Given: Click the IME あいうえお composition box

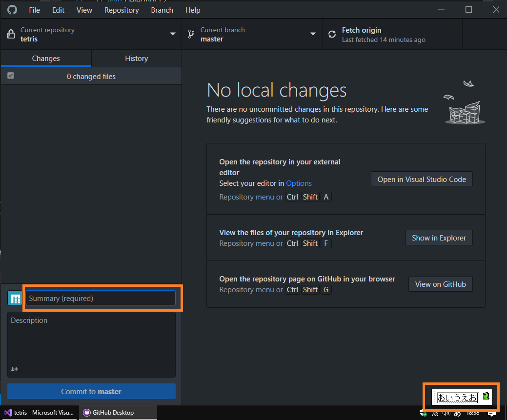Looking at the screenshot, I should tap(457, 398).
